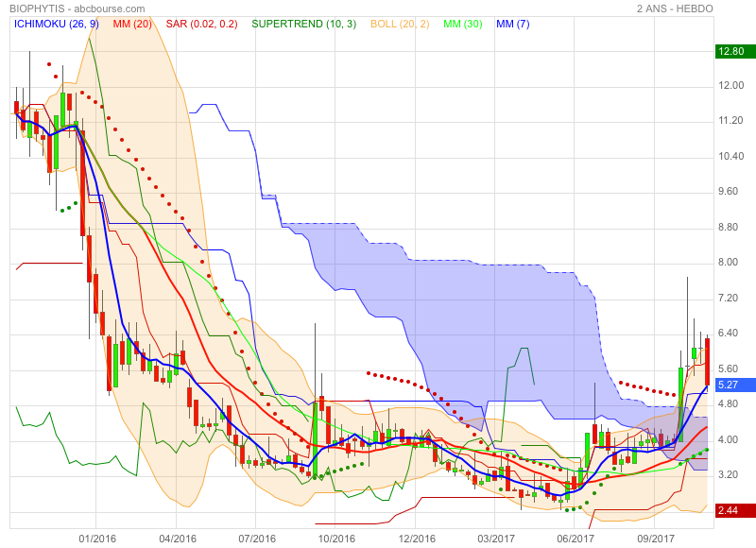Click the 01/2016 date axis label

[x=97, y=539]
